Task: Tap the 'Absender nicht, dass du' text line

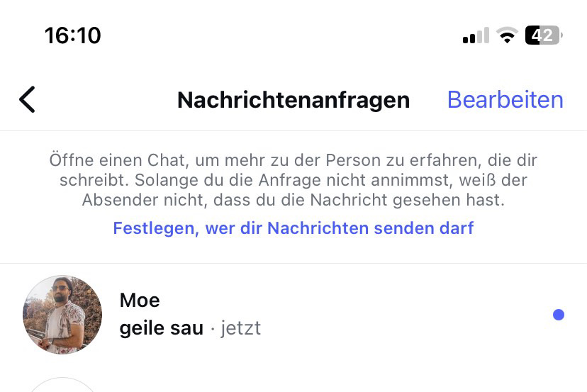Action: [x=293, y=201]
